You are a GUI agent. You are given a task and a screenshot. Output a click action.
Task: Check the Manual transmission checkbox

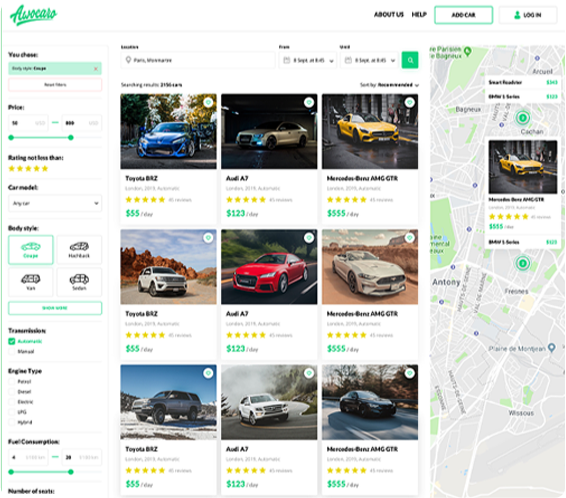12,351
